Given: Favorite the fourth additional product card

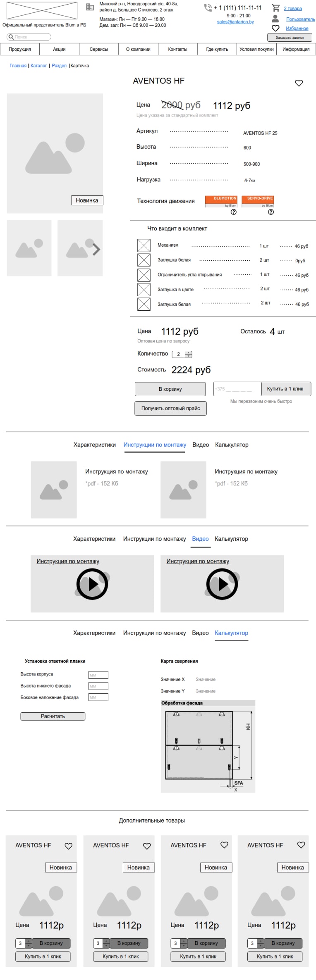Looking at the screenshot, I should [x=301, y=845].
